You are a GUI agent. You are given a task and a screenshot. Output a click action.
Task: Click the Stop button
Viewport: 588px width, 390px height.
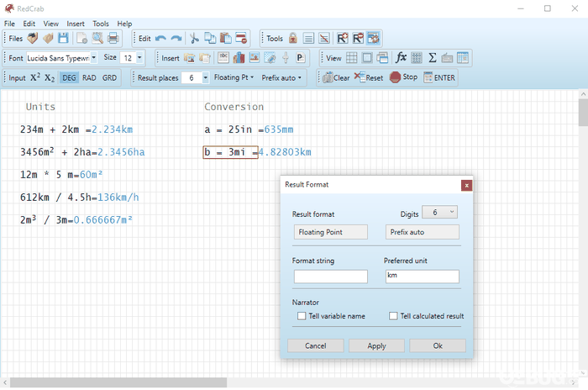click(403, 77)
